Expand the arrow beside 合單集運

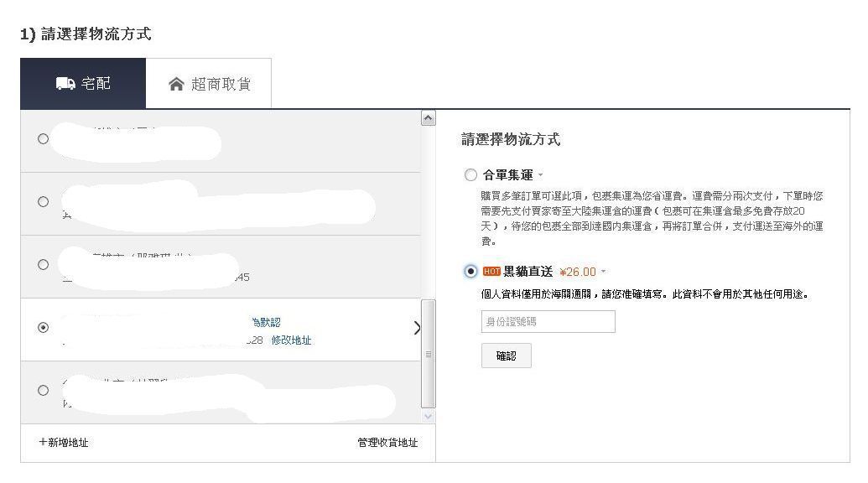tap(541, 175)
